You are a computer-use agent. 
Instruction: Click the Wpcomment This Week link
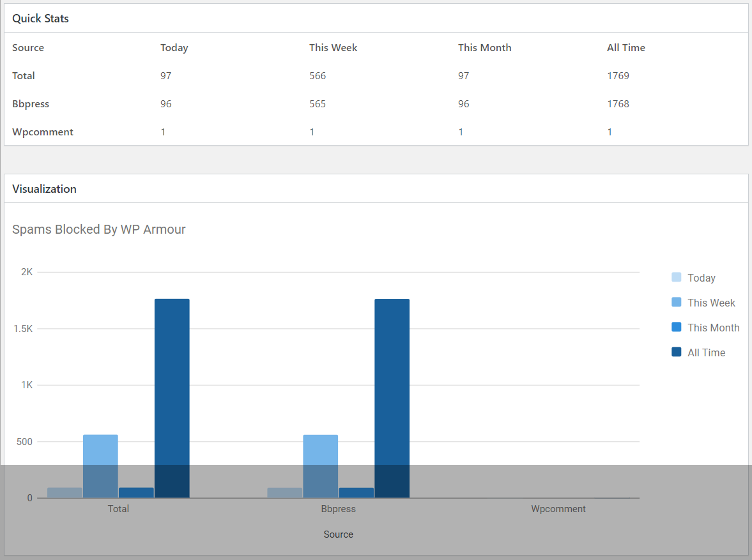(312, 132)
